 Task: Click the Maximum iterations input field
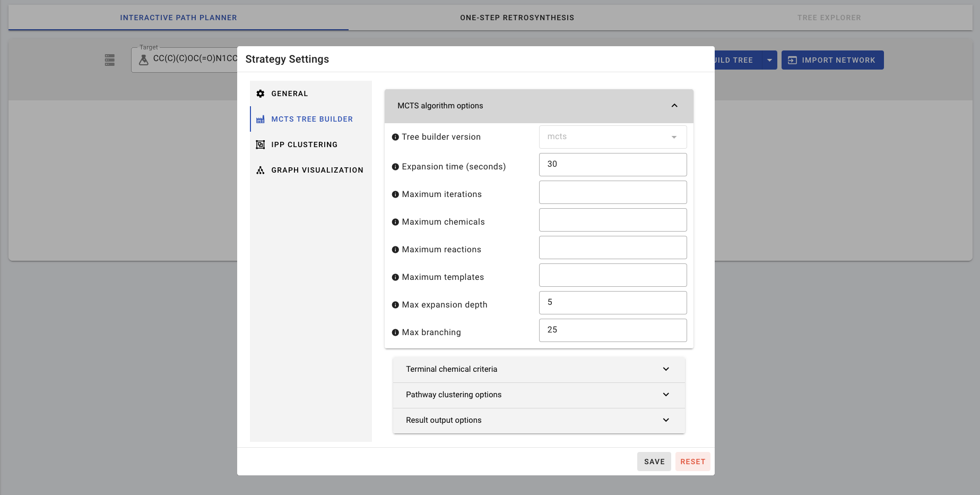coord(613,192)
